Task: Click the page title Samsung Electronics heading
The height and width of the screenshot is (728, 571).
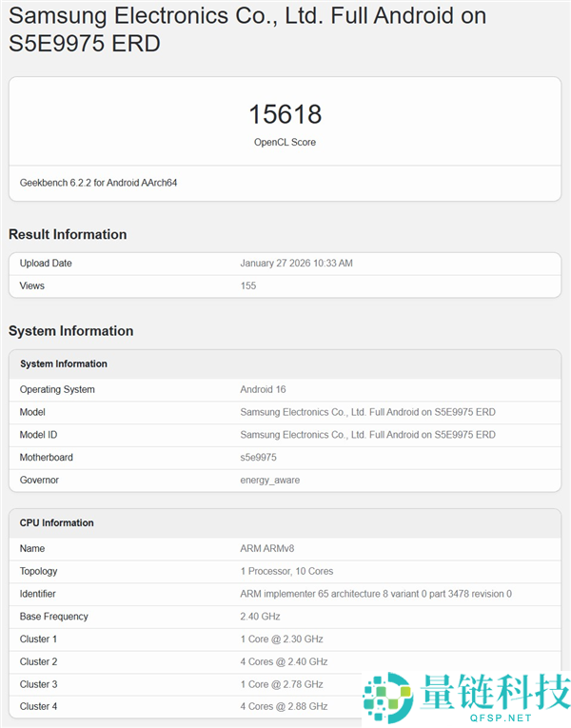Action: coord(247,30)
